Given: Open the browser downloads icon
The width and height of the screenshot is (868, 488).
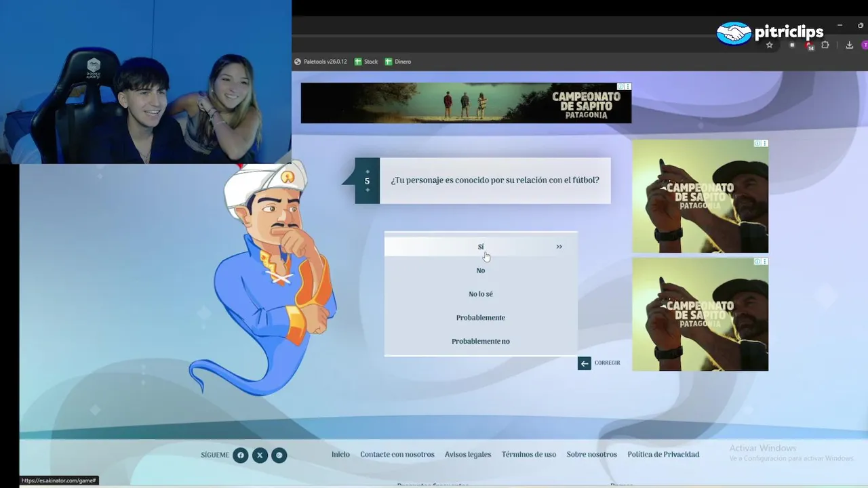Looking at the screenshot, I should coord(849,45).
